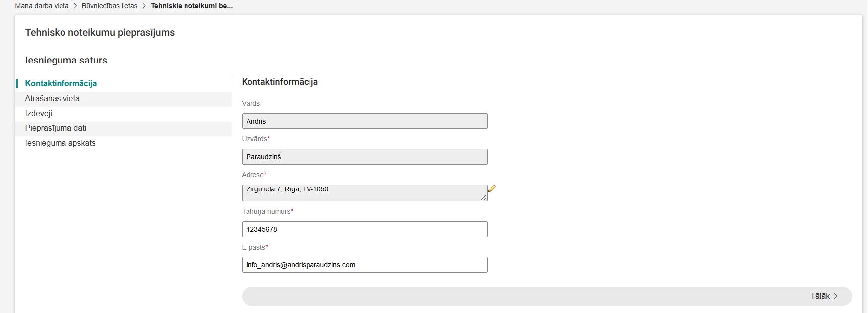This screenshot has width=868, height=313.
Task: Select 'Kontaktinformācija' in the side navigation
Action: coord(61,83)
